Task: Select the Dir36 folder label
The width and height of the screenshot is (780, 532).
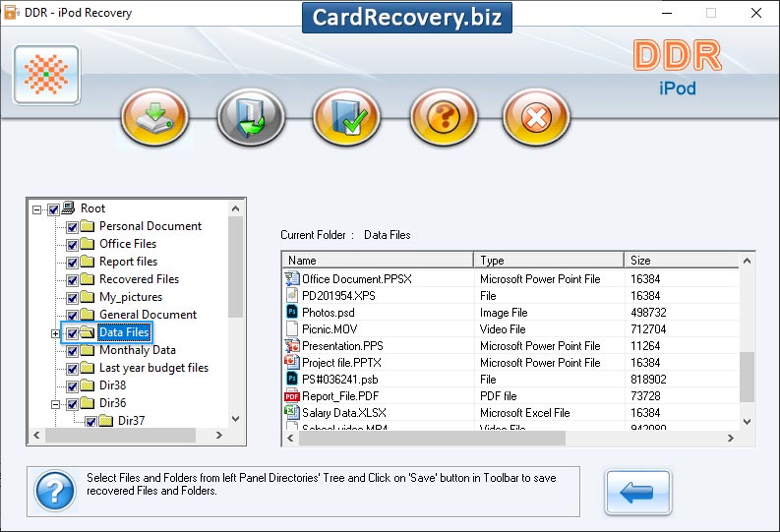Action: tap(113, 403)
